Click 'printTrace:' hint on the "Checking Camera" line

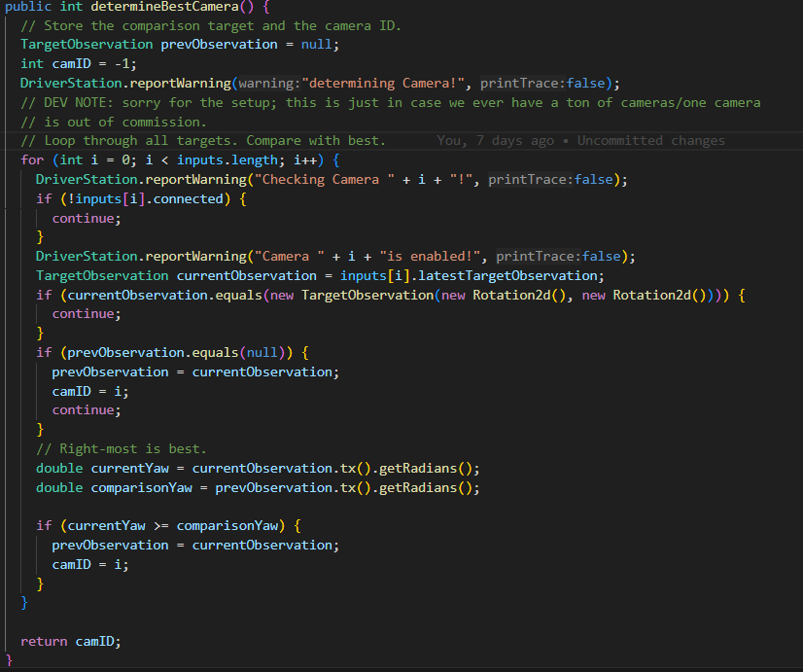531,179
